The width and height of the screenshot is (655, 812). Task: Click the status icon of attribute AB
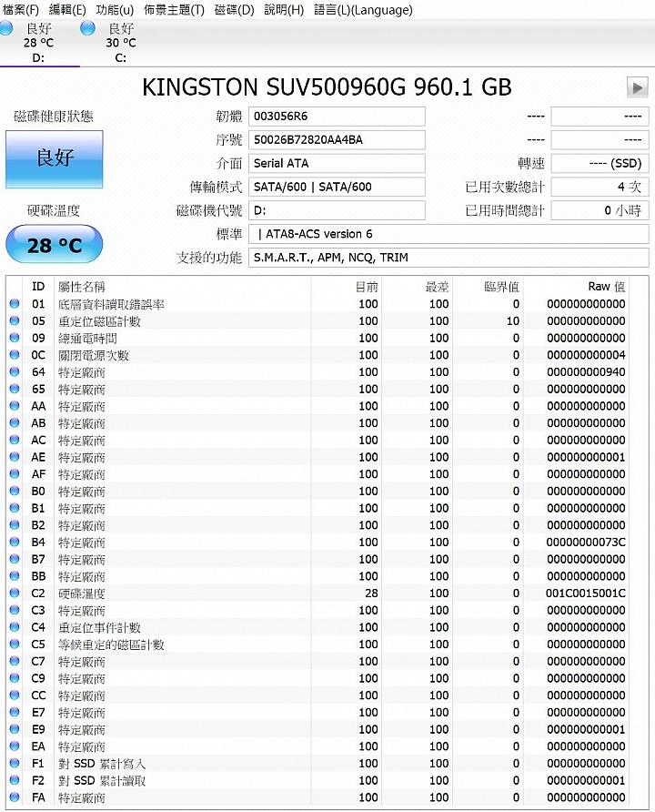15,422
